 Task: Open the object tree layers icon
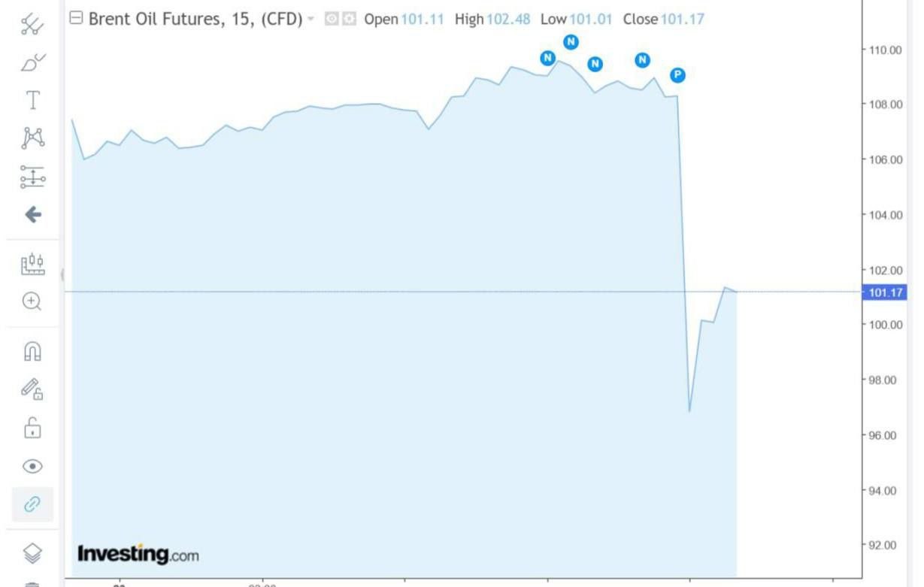click(32, 554)
